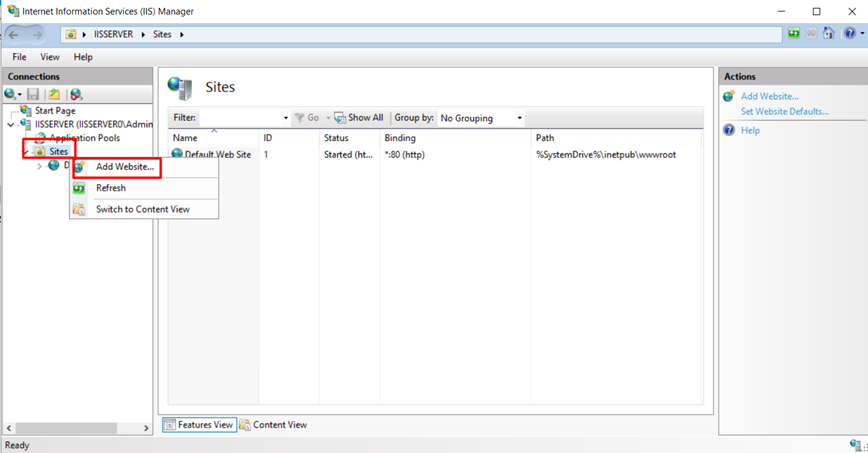Click the blue Help icon in Actions pane
The height and width of the screenshot is (453, 868).
(729, 130)
